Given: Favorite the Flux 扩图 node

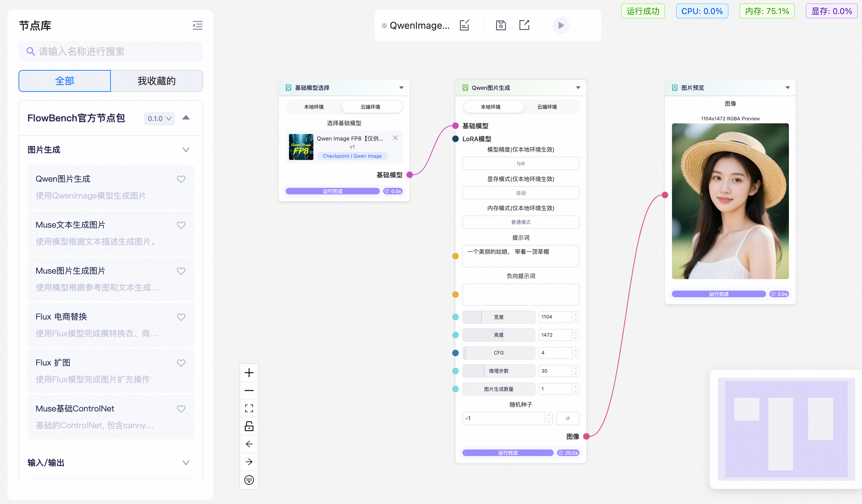Looking at the screenshot, I should [x=181, y=363].
